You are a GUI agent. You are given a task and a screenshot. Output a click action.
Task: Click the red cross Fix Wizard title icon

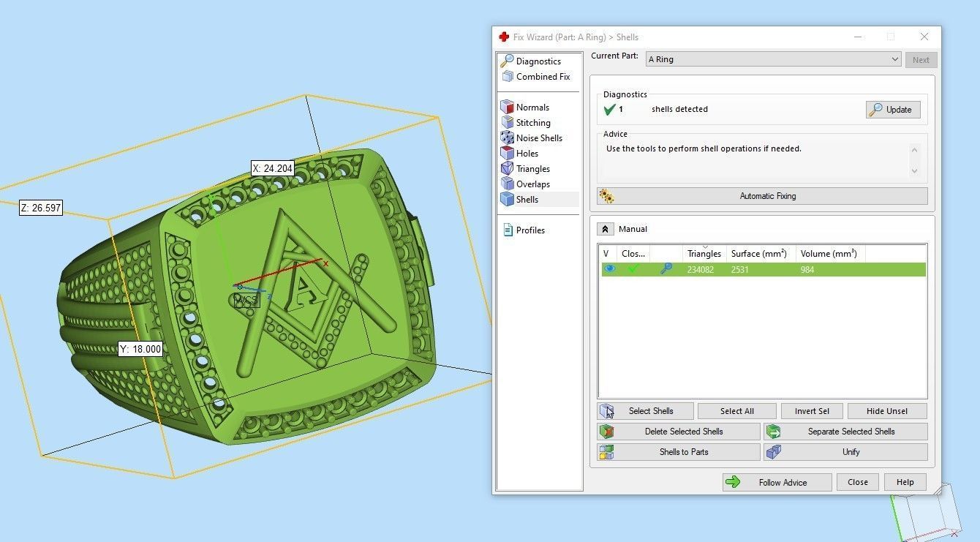coord(504,37)
